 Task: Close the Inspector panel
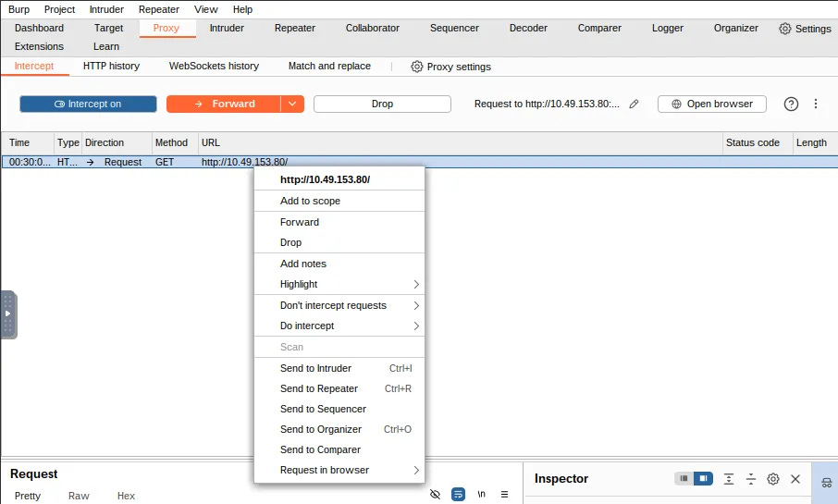tap(795, 479)
